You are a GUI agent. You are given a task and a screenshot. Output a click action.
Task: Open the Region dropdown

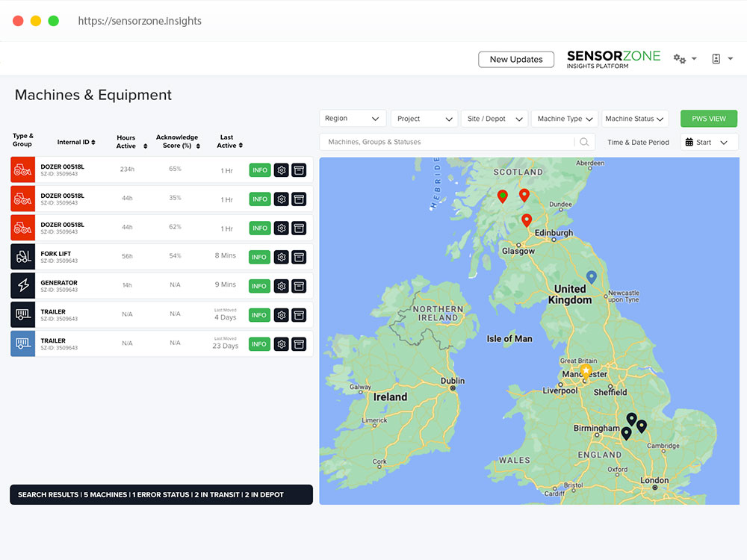pyautogui.click(x=352, y=118)
